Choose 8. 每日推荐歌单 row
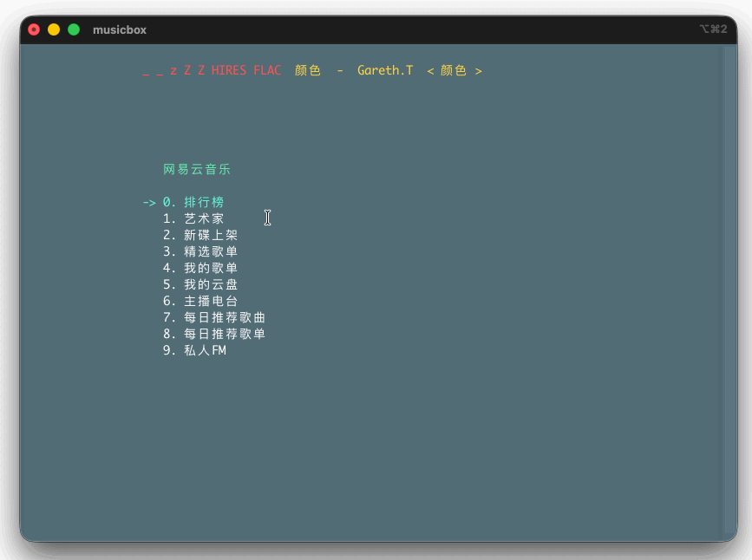This screenshot has height=560, width=752. point(214,334)
